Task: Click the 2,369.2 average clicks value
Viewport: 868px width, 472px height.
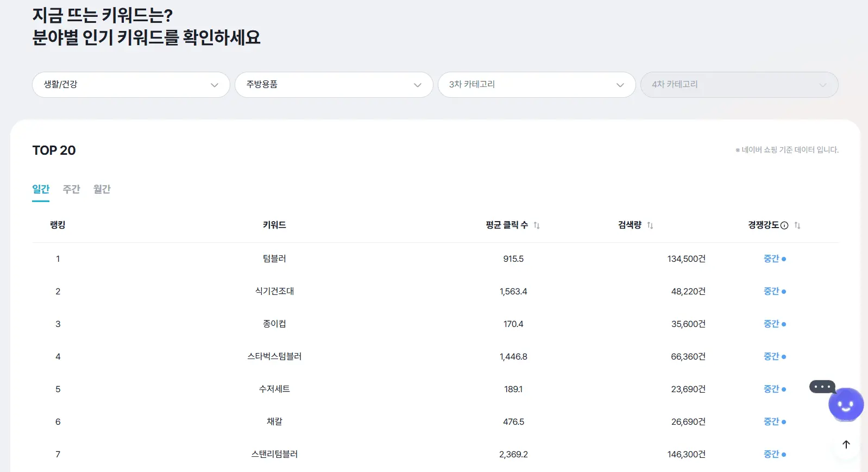Action: 513,454
